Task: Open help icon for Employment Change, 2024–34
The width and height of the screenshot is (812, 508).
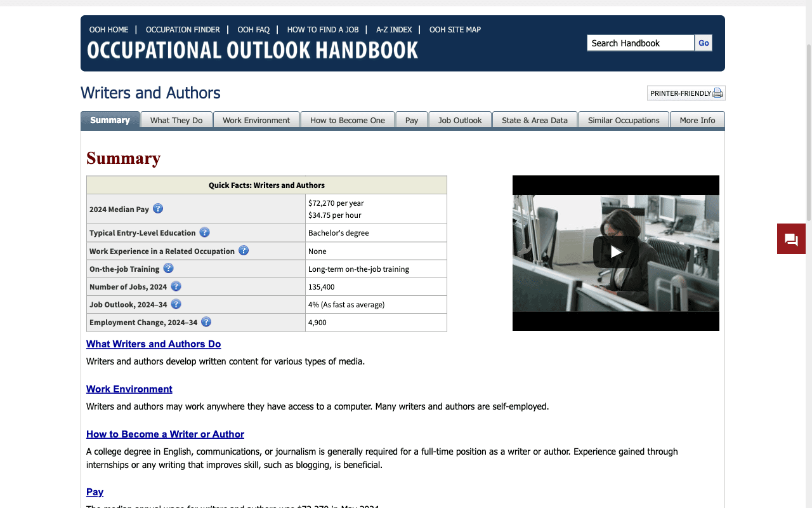Action: point(206,322)
